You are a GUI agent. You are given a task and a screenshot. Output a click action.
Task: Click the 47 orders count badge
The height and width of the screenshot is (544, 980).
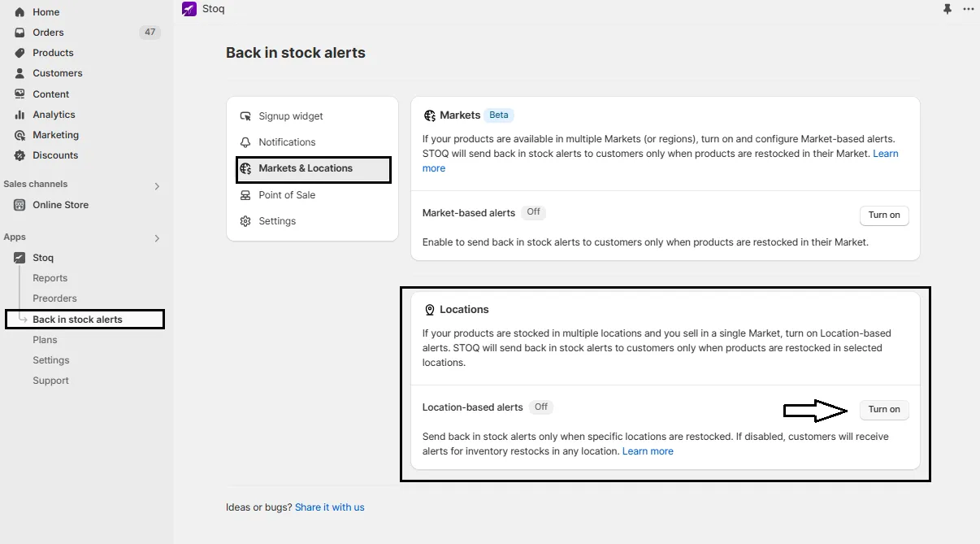pos(150,33)
